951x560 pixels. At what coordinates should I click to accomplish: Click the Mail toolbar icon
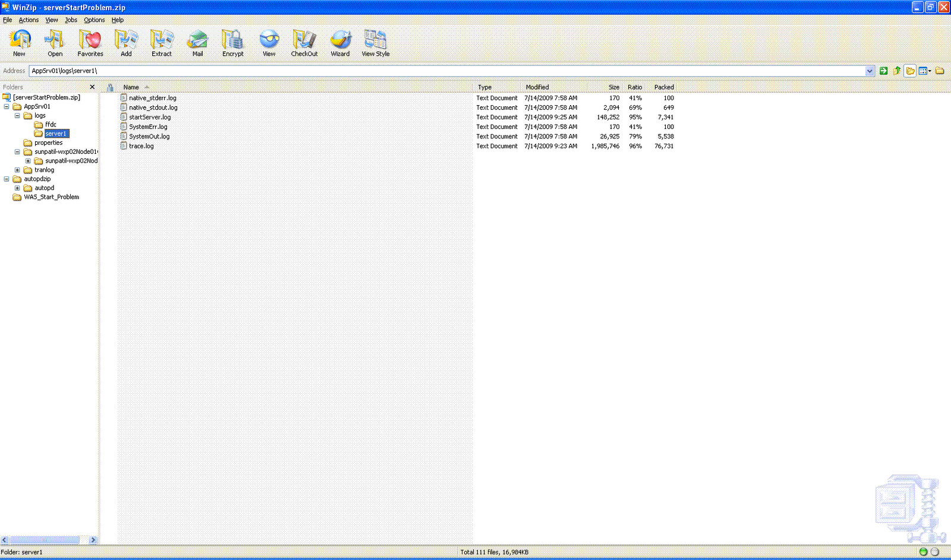click(197, 39)
